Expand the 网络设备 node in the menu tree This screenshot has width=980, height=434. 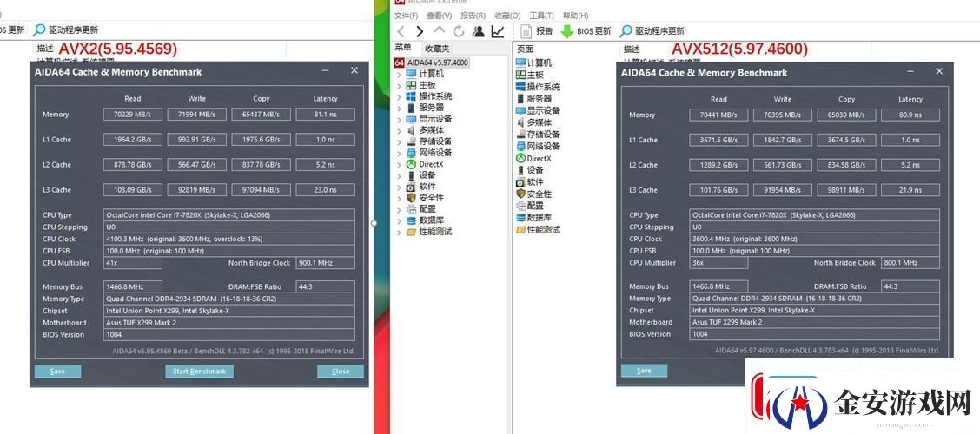point(400,153)
